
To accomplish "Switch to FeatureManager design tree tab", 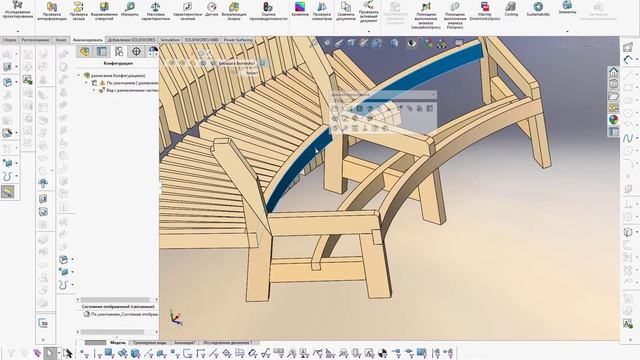I will 85,51.
